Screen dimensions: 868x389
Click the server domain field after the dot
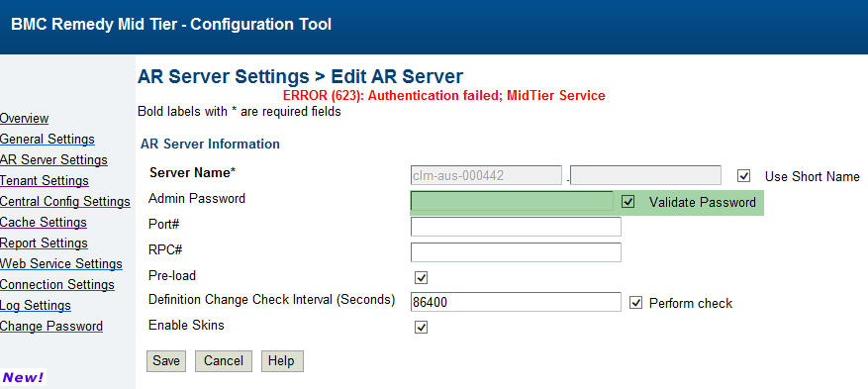pos(645,175)
